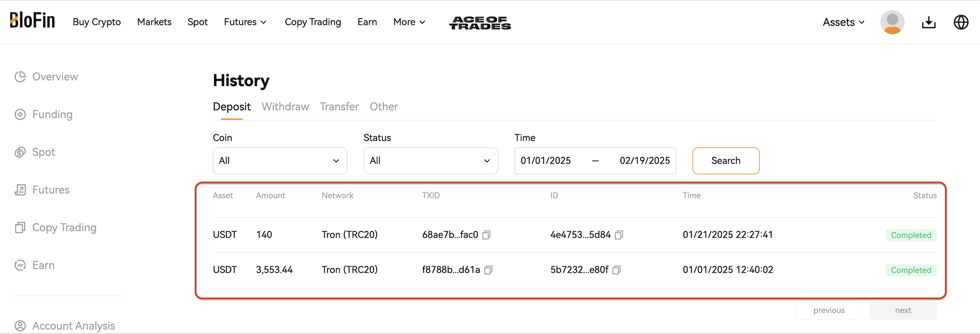Switch to the Withdraw tab

point(285,107)
